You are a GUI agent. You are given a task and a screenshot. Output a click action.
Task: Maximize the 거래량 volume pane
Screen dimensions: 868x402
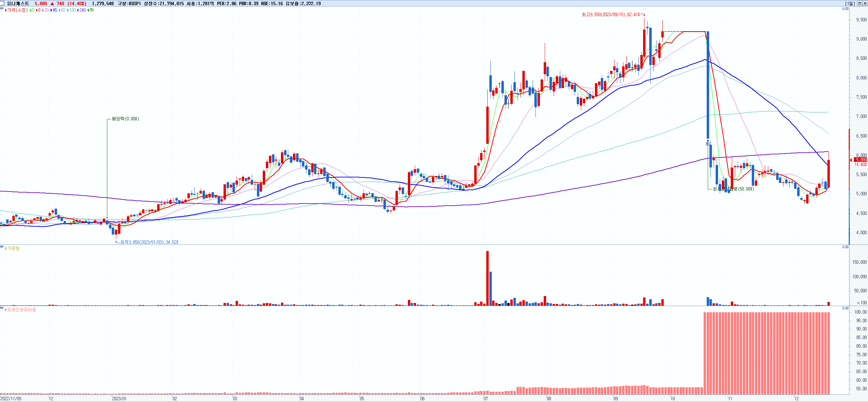click(843, 247)
